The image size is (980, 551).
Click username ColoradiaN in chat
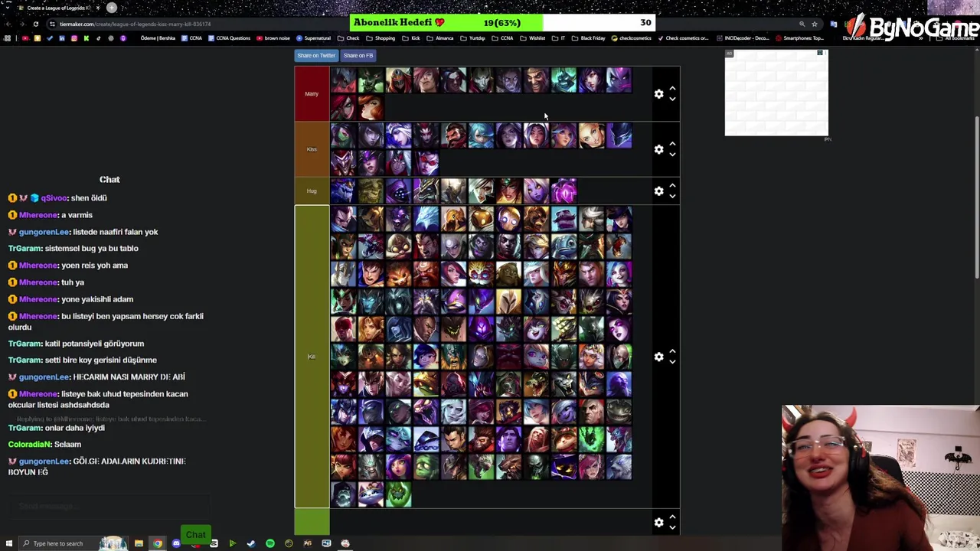[x=30, y=445]
